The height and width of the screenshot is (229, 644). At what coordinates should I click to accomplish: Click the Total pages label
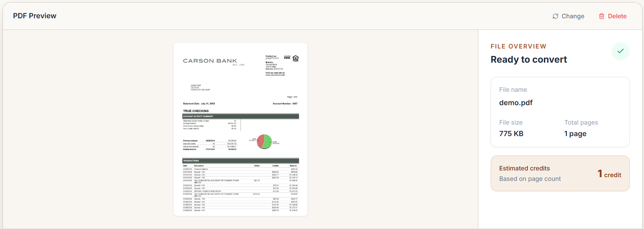click(x=581, y=122)
